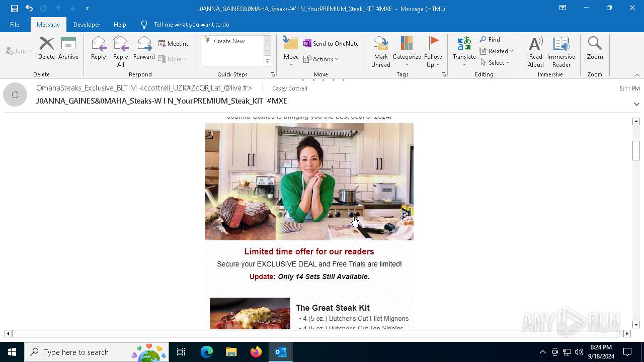644x362 pixels.
Task: Open the Actions dropdown
Action: 321,59
